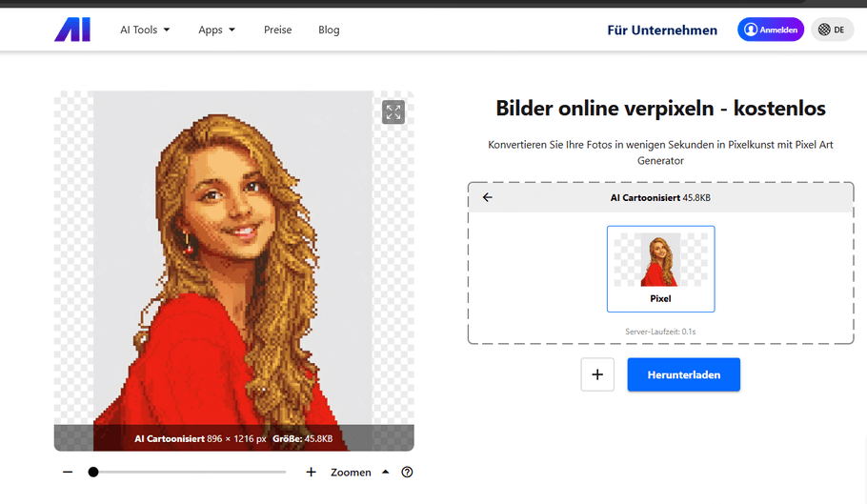867x504 pixels.
Task: Go to the Preise page
Action: click(x=277, y=30)
